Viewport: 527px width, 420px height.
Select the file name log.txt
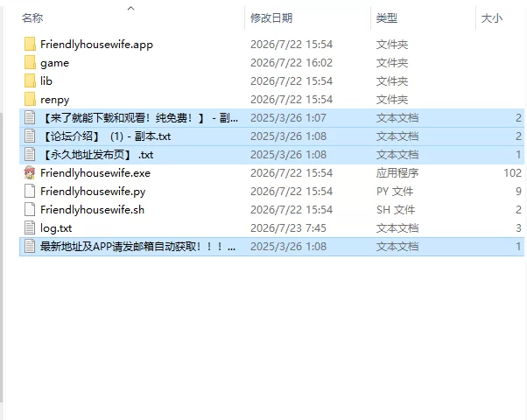coord(56,228)
